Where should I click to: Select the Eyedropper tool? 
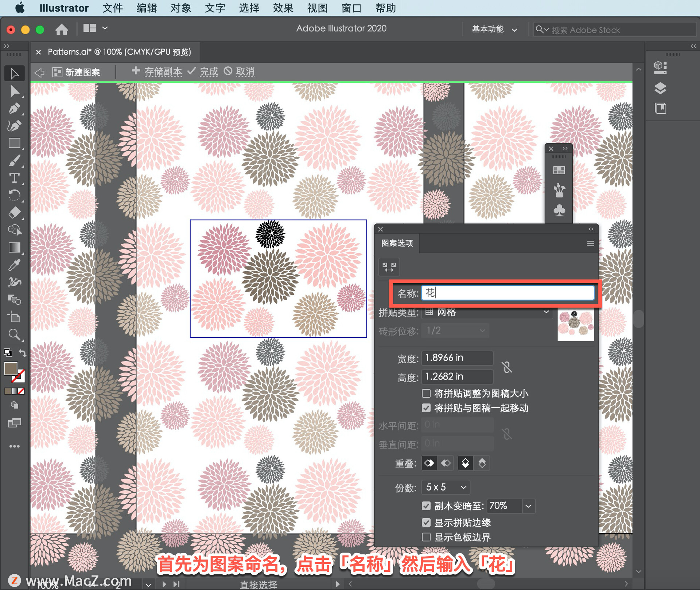tap(15, 265)
